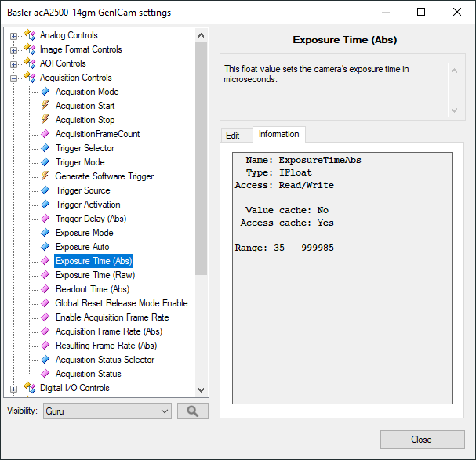The width and height of the screenshot is (476, 460).
Task: Expand the Analog Controls tree node
Action: pos(14,35)
